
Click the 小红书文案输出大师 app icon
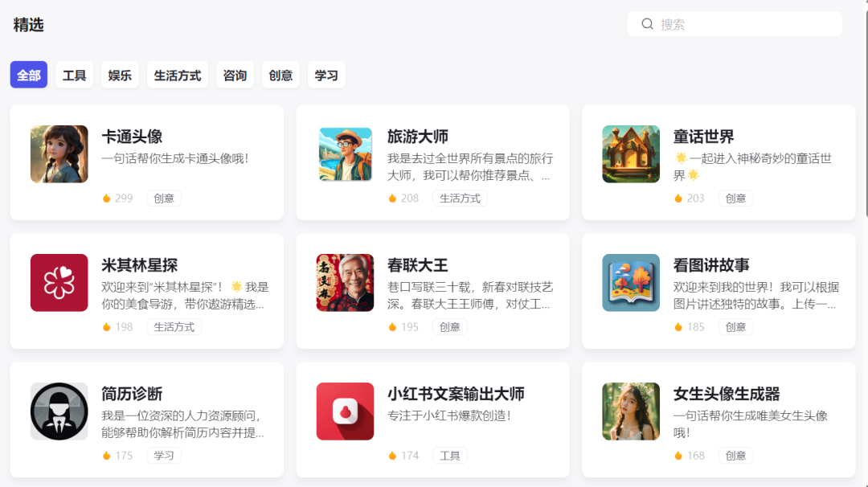pos(345,411)
